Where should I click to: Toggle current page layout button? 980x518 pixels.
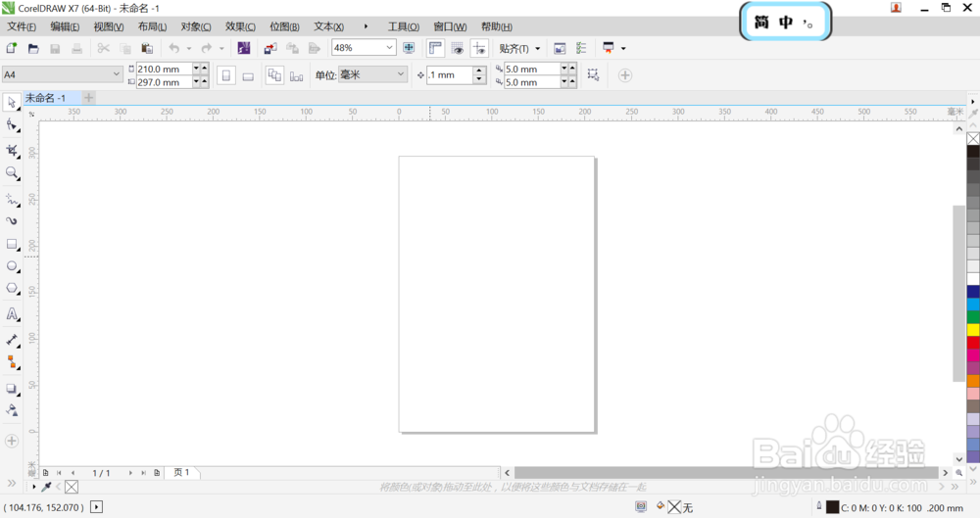coord(296,76)
